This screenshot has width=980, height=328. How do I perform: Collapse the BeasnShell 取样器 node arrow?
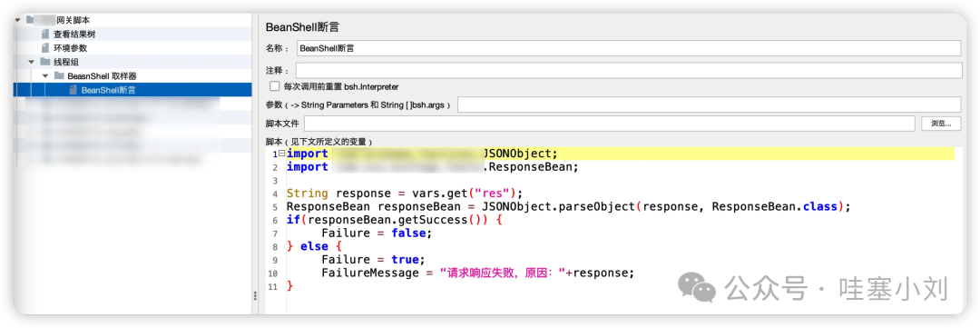(x=45, y=75)
